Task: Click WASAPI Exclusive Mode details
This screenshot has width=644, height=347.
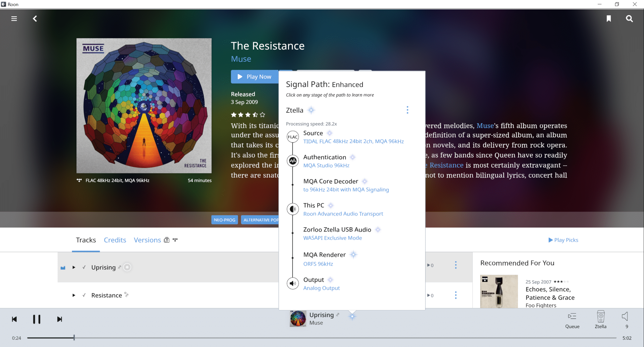Action: point(332,238)
